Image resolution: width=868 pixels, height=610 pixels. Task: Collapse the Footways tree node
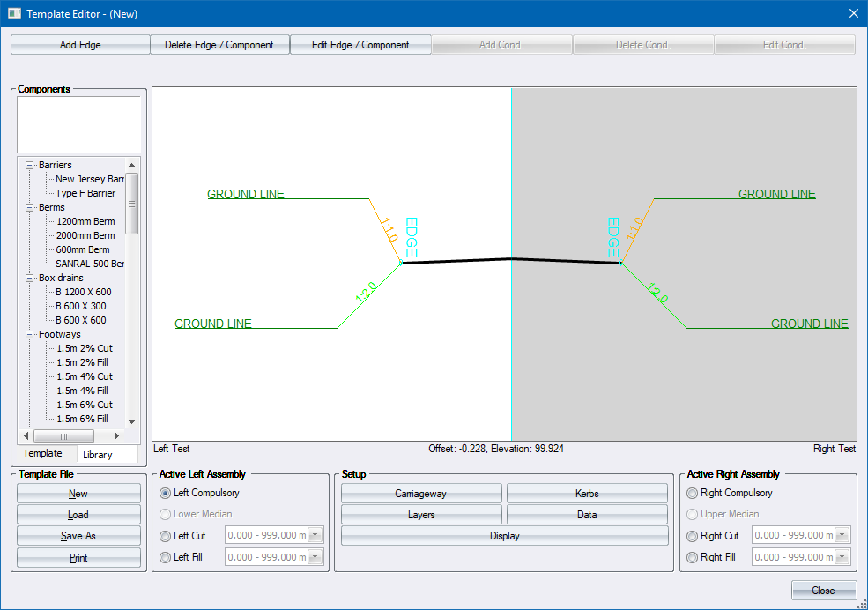point(31,335)
